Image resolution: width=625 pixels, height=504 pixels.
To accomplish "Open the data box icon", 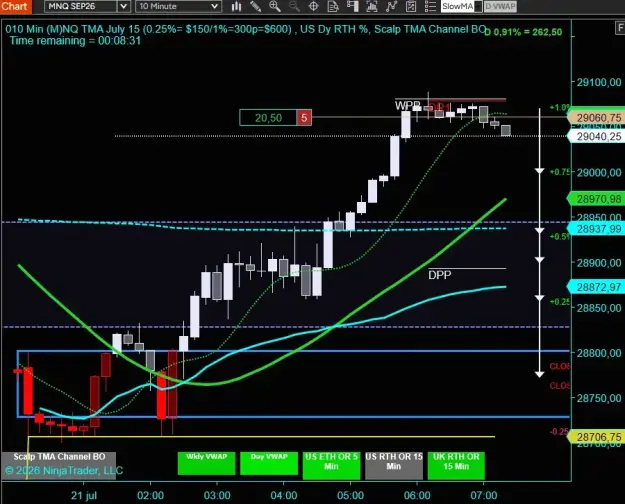I will (333, 6).
